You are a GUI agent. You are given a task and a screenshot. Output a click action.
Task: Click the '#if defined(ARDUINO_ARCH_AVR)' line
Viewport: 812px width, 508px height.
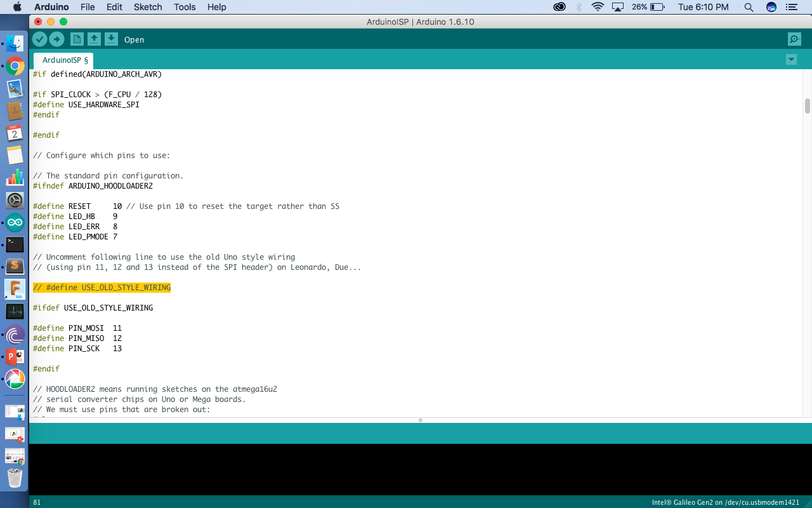(97, 74)
